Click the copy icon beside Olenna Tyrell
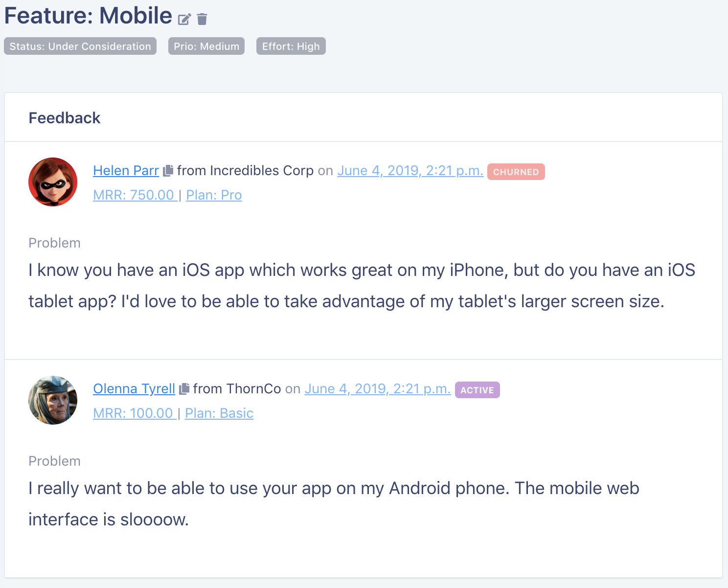 [x=184, y=388]
